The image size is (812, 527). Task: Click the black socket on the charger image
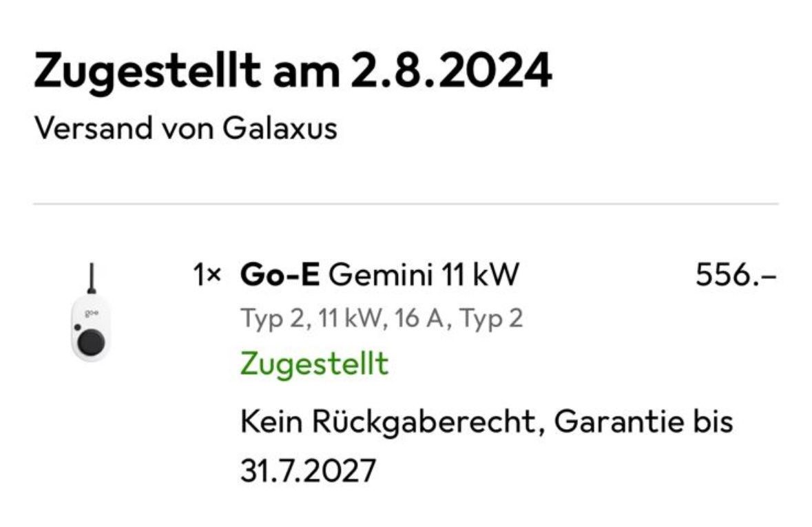click(x=90, y=340)
